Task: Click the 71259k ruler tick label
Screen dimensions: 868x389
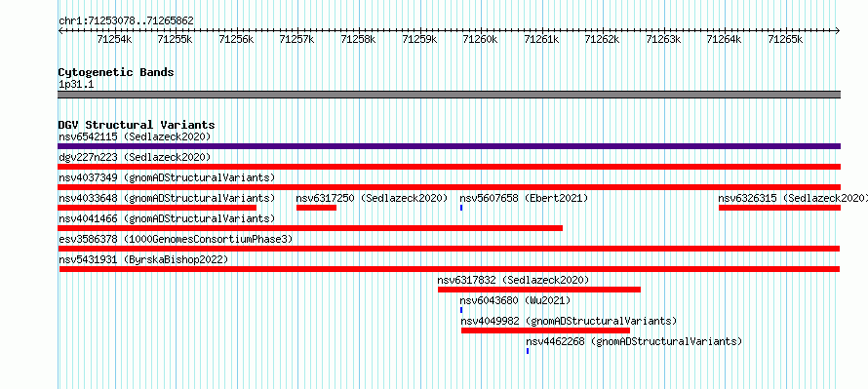Action: (x=419, y=39)
